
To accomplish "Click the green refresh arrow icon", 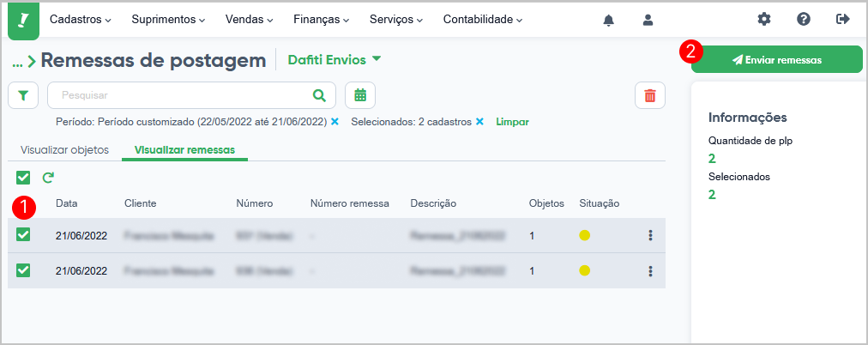I will pos(48,178).
